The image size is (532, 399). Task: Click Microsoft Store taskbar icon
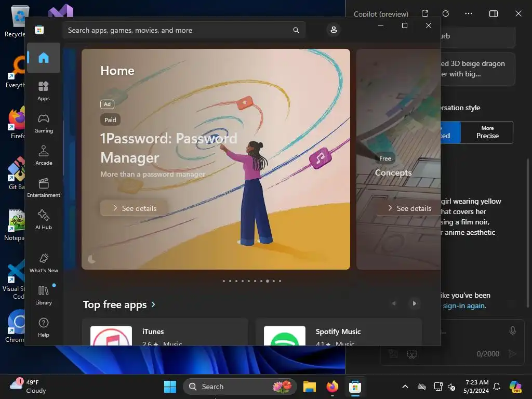355,387
